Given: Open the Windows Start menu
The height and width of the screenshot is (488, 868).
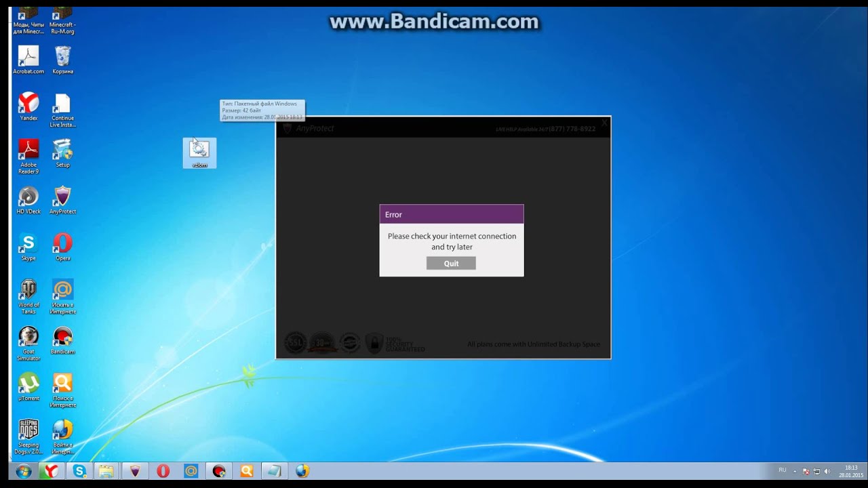Looking at the screenshot, I should (x=23, y=471).
